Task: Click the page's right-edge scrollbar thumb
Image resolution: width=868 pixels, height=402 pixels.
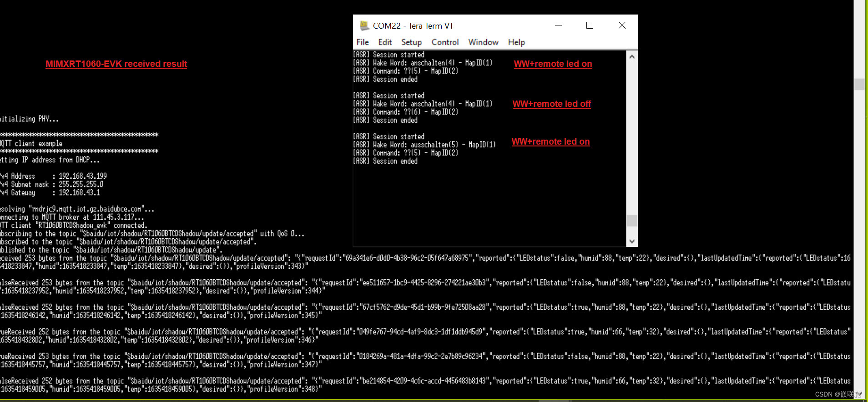Action: click(x=859, y=84)
